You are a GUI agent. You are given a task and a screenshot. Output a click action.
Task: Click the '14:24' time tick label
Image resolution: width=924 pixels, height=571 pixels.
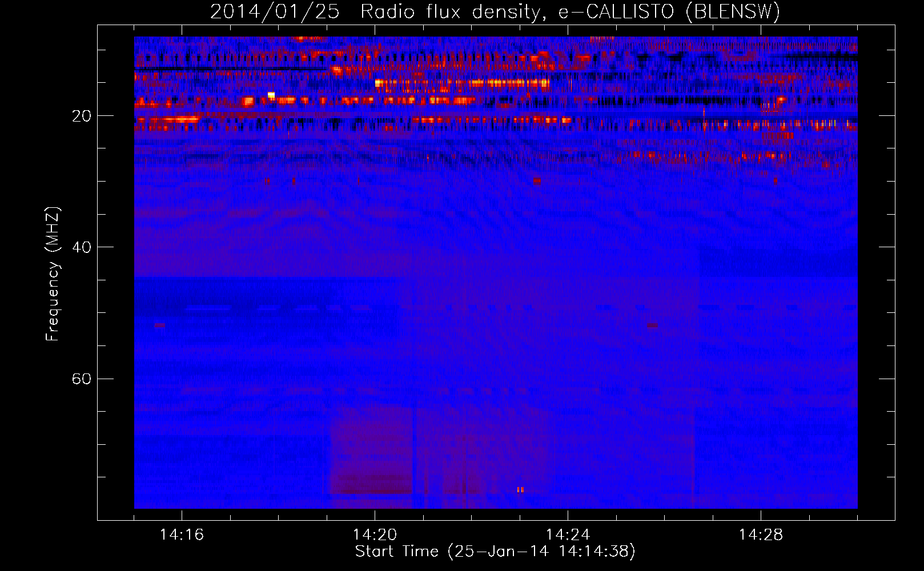pyautogui.click(x=568, y=535)
